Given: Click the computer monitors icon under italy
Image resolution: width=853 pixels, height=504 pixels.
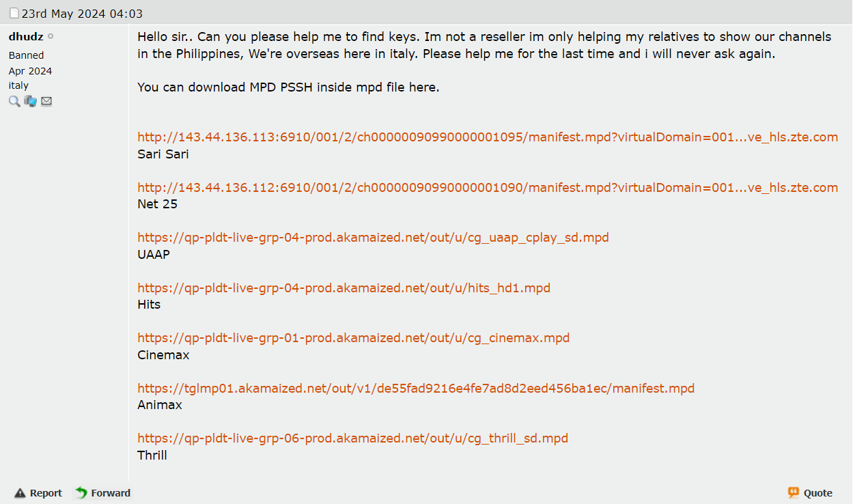Looking at the screenshot, I should point(31,101).
